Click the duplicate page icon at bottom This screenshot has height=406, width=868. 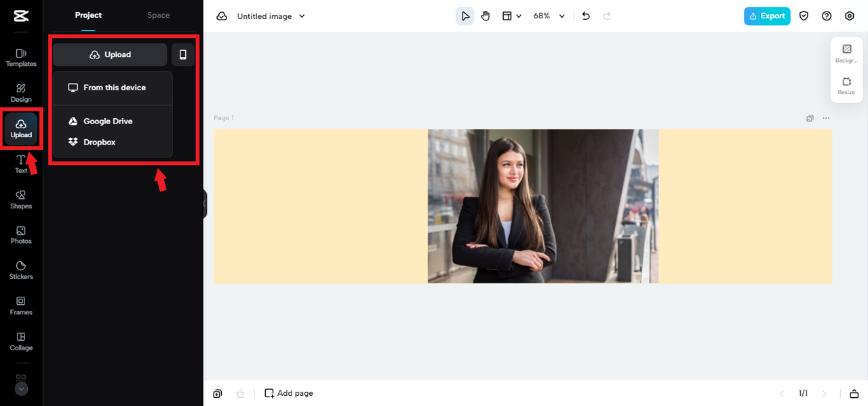pyautogui.click(x=218, y=393)
